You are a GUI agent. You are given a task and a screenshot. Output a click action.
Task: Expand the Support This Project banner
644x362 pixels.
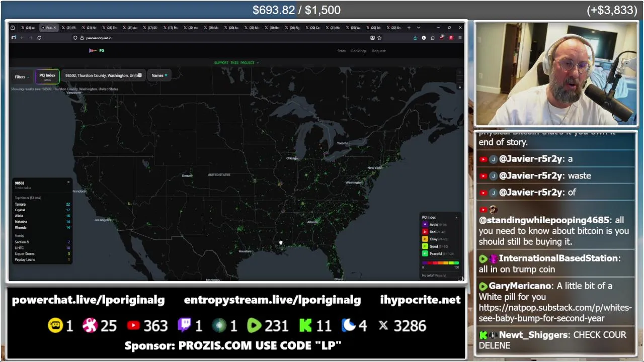[x=236, y=63]
